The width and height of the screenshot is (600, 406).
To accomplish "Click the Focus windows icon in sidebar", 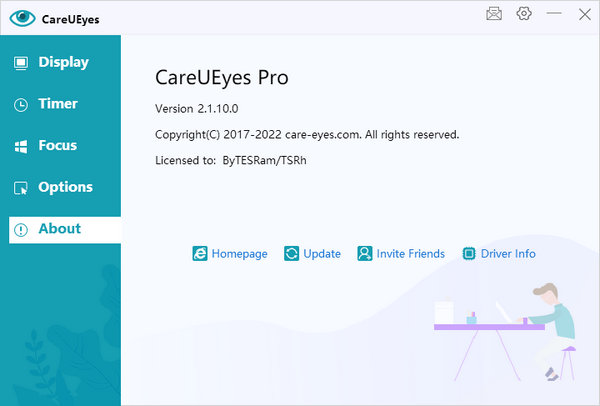I will pos(20,146).
